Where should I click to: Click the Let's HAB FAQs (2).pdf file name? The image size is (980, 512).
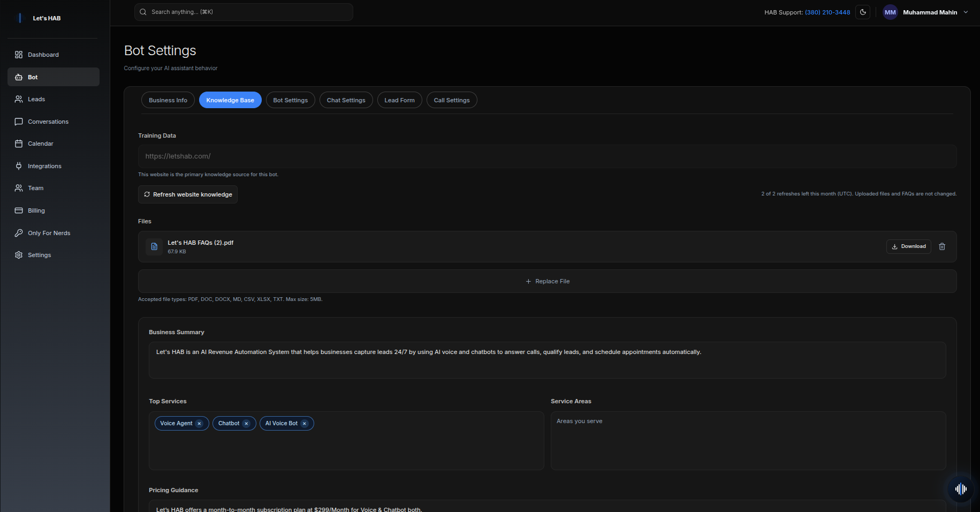(201, 243)
